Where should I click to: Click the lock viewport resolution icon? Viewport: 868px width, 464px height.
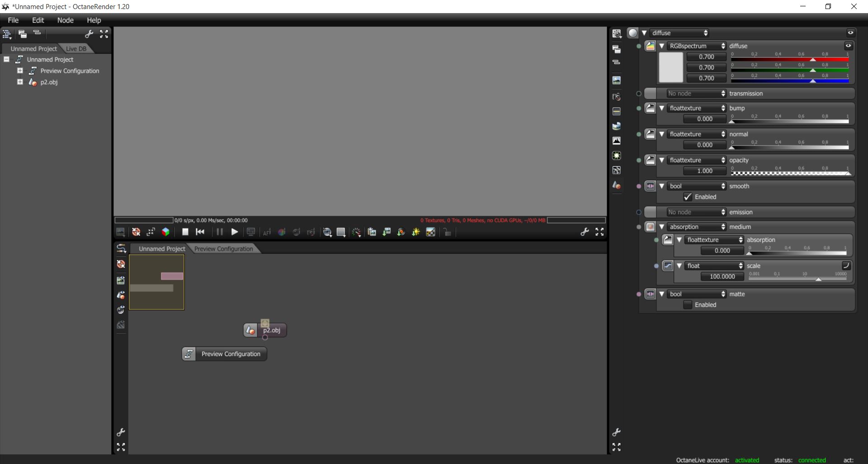tap(447, 232)
